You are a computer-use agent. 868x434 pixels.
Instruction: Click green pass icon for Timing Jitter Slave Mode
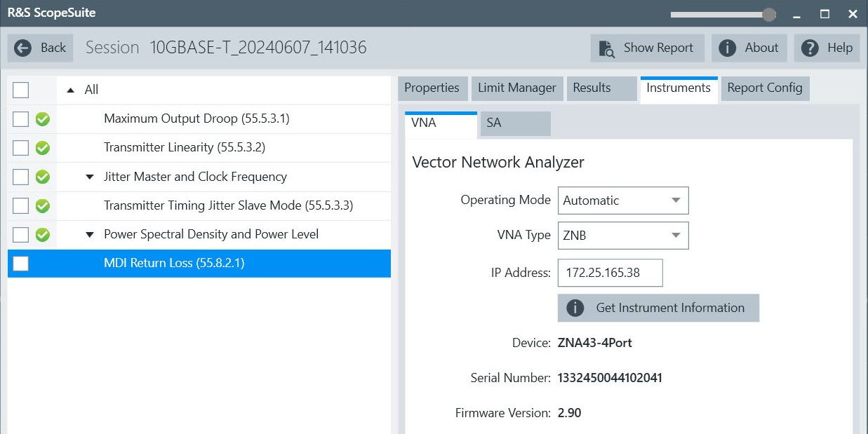42,205
